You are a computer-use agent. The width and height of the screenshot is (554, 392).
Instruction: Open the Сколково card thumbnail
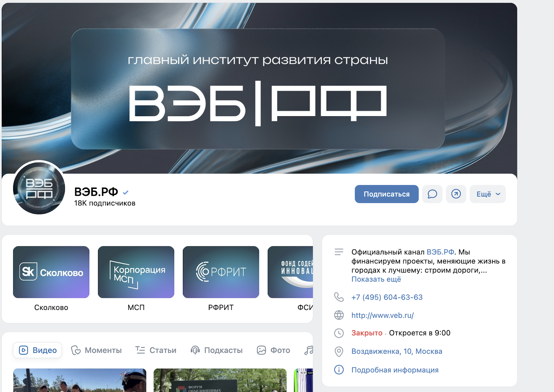pyautogui.click(x=51, y=272)
